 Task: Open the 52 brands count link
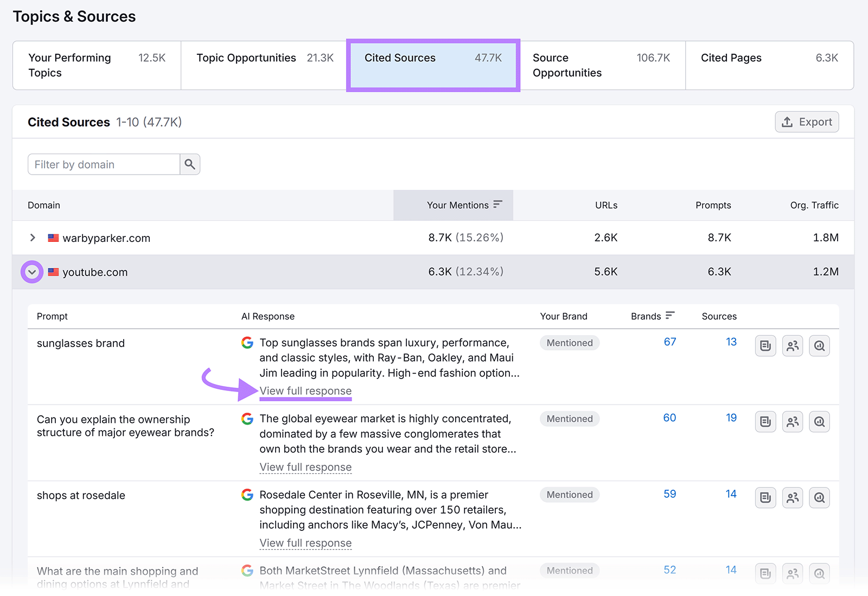670,570
